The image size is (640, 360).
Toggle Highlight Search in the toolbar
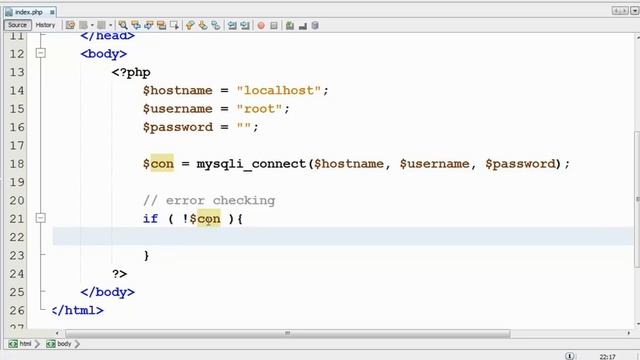coord(162,25)
